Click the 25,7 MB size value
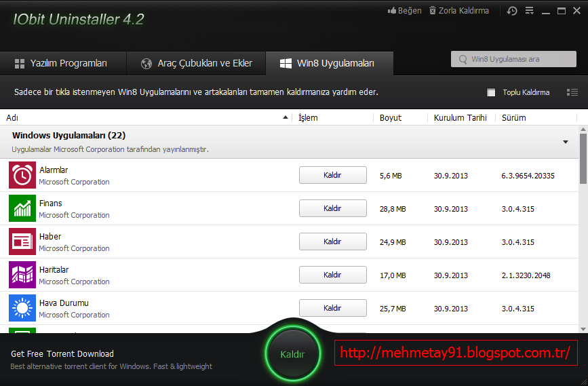 pyautogui.click(x=393, y=309)
